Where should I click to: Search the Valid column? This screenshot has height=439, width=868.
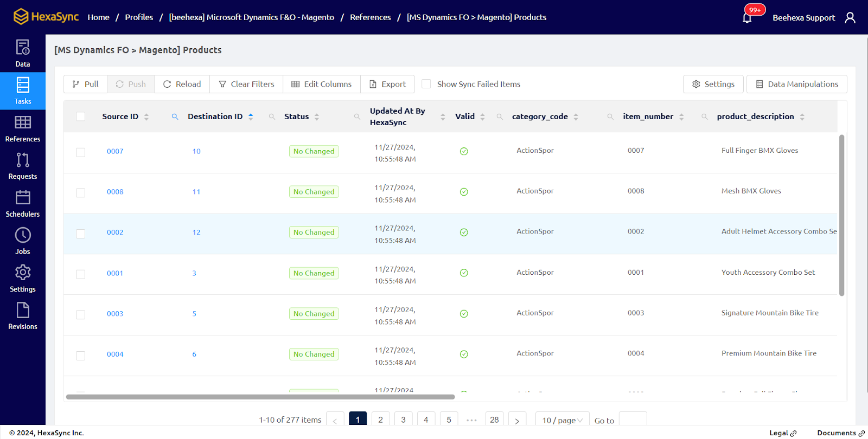point(500,117)
